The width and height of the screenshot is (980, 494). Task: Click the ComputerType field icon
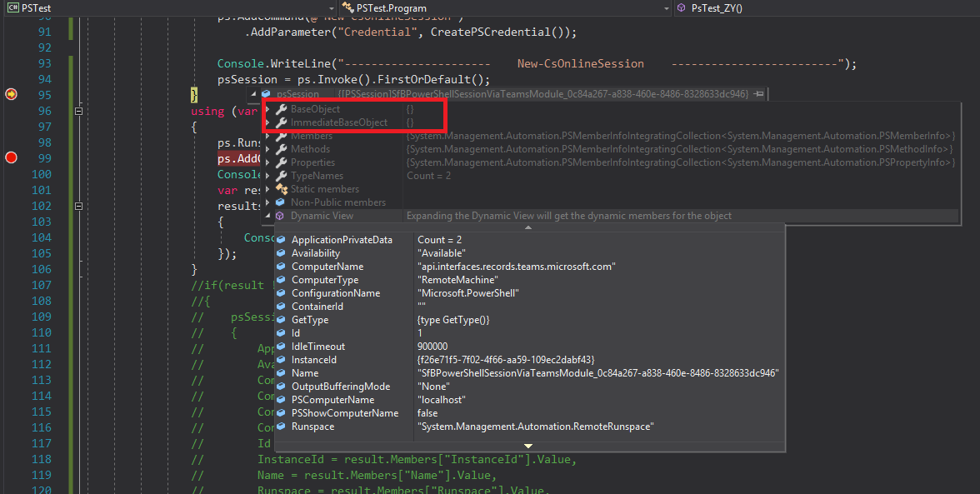tap(282, 280)
